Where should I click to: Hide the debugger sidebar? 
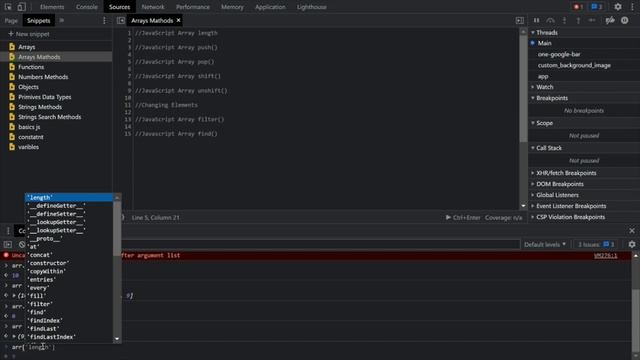520,20
